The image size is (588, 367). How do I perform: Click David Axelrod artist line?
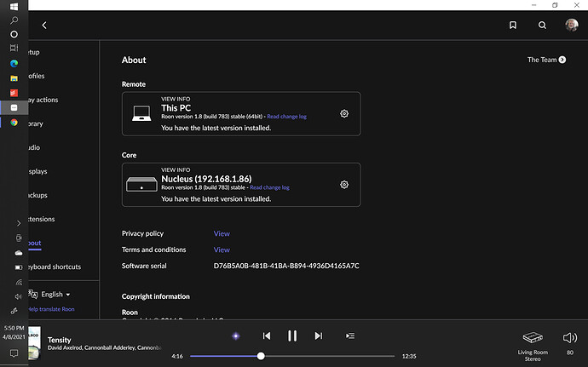104,348
